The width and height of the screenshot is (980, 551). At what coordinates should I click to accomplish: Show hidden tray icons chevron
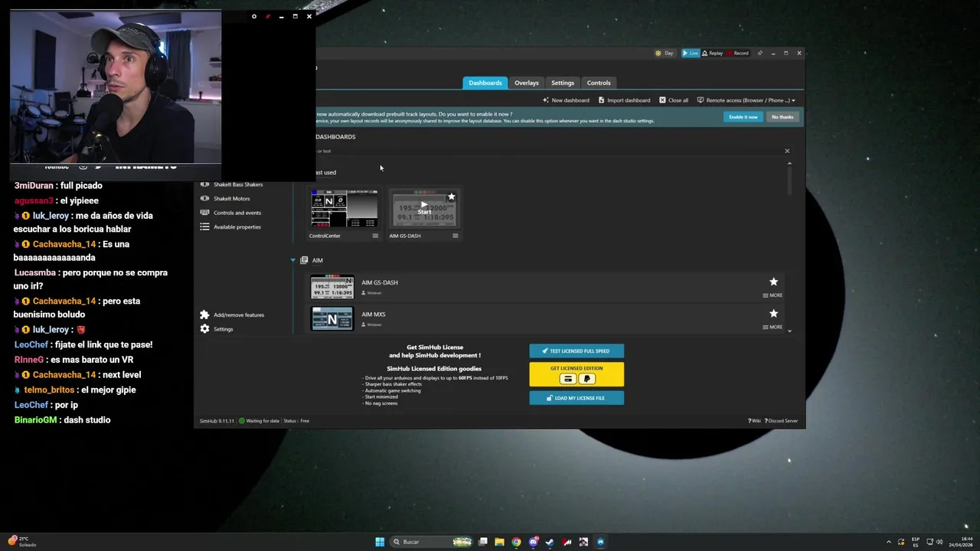[x=890, y=542]
